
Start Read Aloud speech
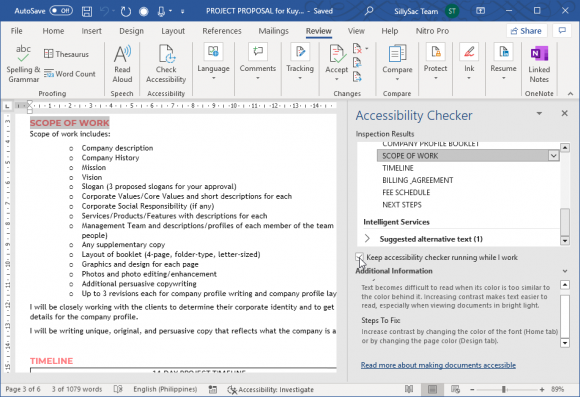[122, 64]
